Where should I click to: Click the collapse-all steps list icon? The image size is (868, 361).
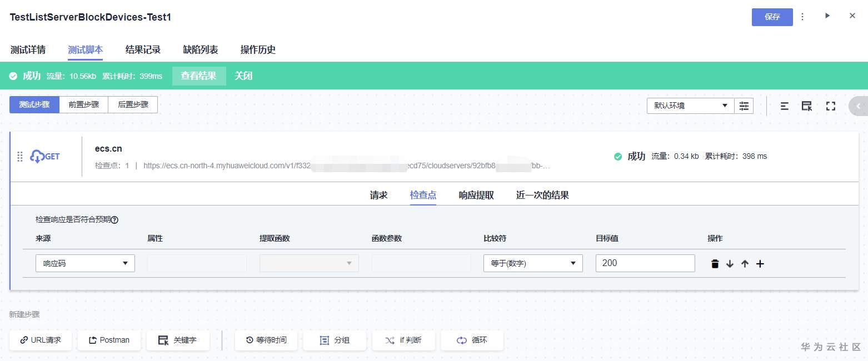pyautogui.click(x=784, y=106)
